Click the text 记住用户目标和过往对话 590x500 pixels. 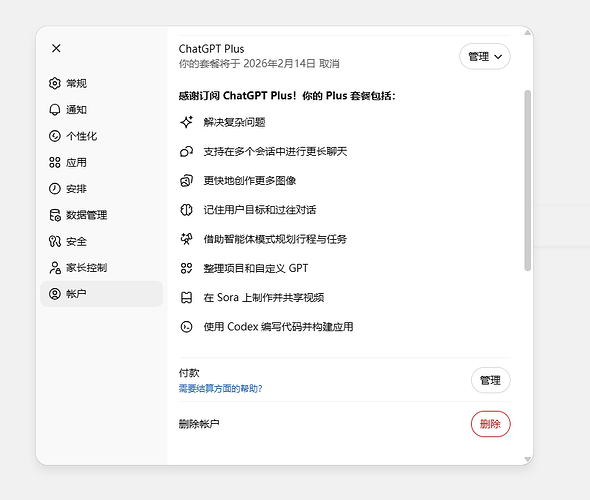260,210
